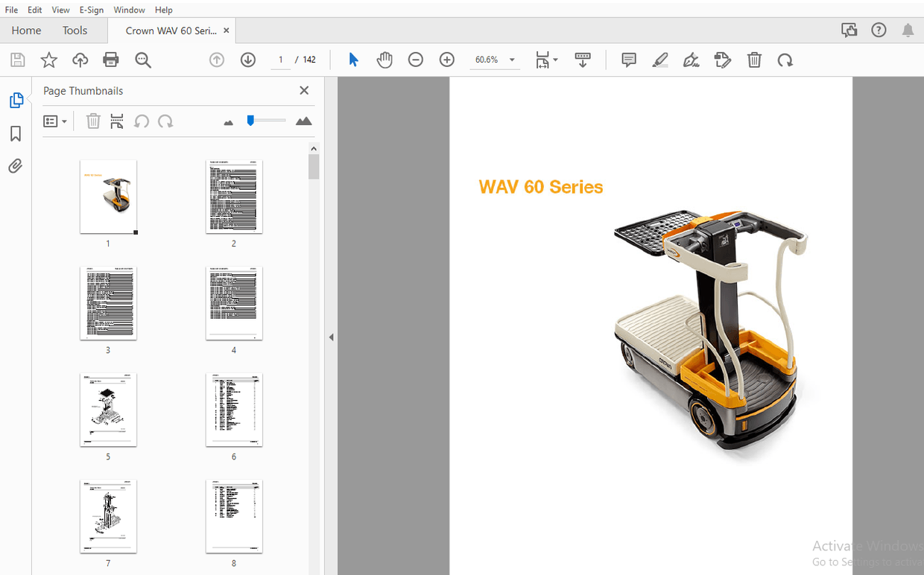924x575 pixels.
Task: Expand the page fit options dropdown arrow
Action: tap(555, 60)
